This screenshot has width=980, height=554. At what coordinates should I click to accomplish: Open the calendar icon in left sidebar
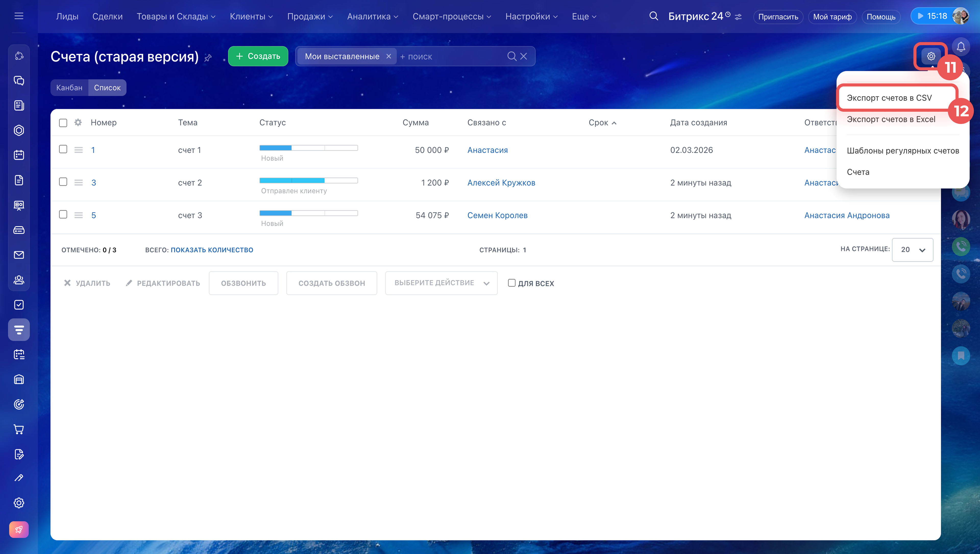(x=19, y=155)
